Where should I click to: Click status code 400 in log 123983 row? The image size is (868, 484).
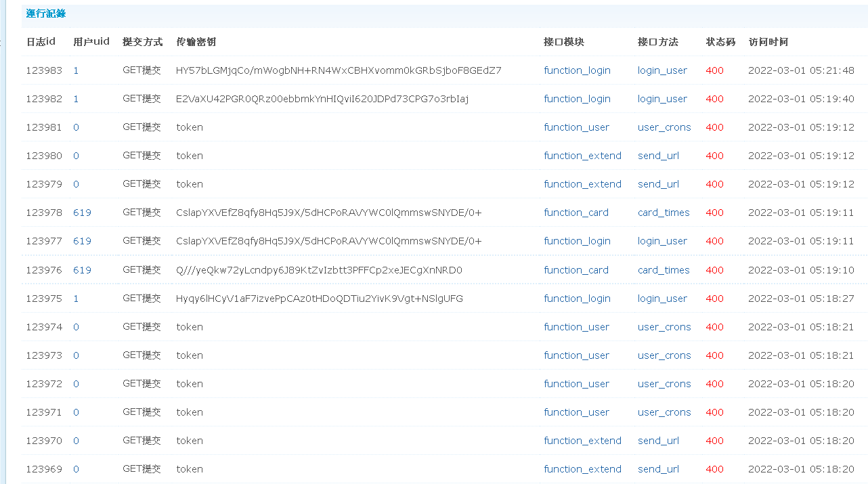pos(714,70)
